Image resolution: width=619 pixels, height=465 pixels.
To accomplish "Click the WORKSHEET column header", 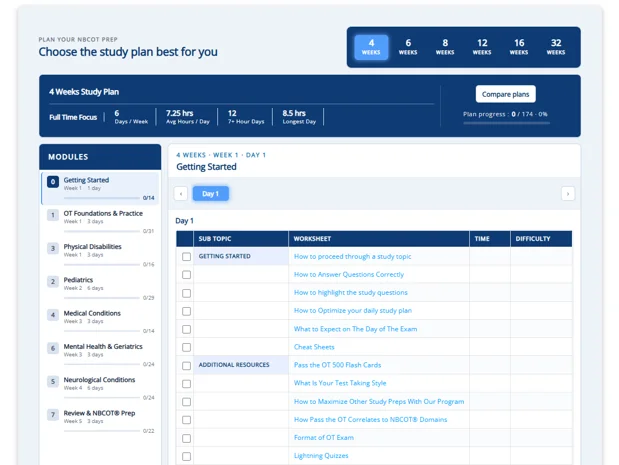I will point(379,239).
